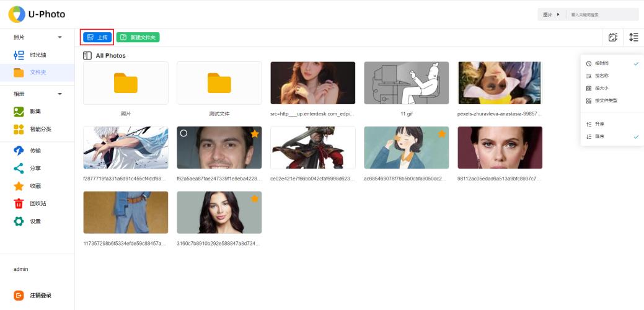This screenshot has height=310, width=644.
Task: Click the blue 上传 upload button
Action: click(97, 37)
